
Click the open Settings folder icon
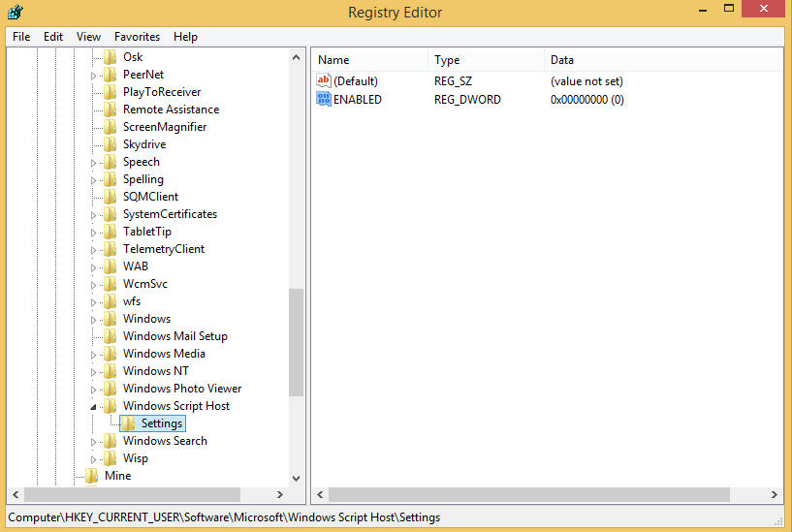pyautogui.click(x=128, y=423)
